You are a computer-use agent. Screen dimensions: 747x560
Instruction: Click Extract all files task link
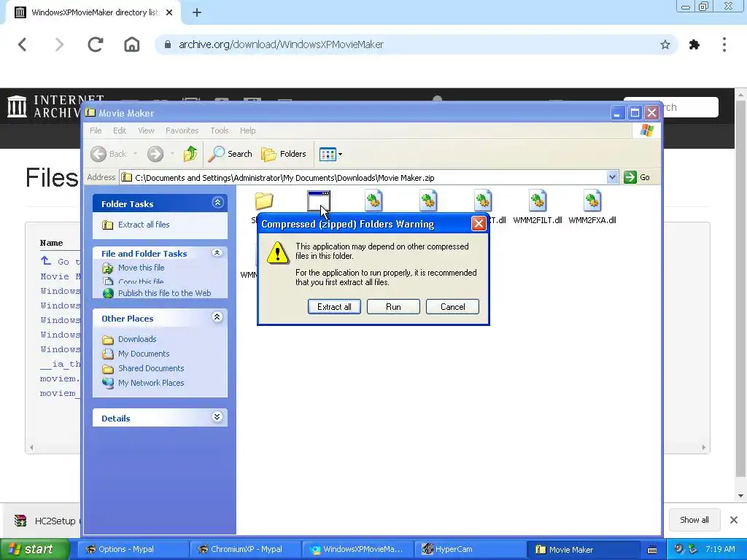pyautogui.click(x=144, y=225)
